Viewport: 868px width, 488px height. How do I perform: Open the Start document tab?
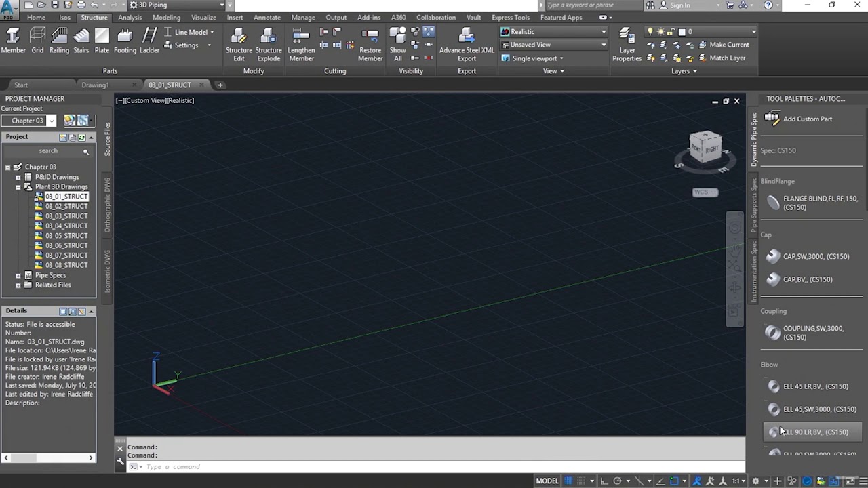[x=21, y=85]
